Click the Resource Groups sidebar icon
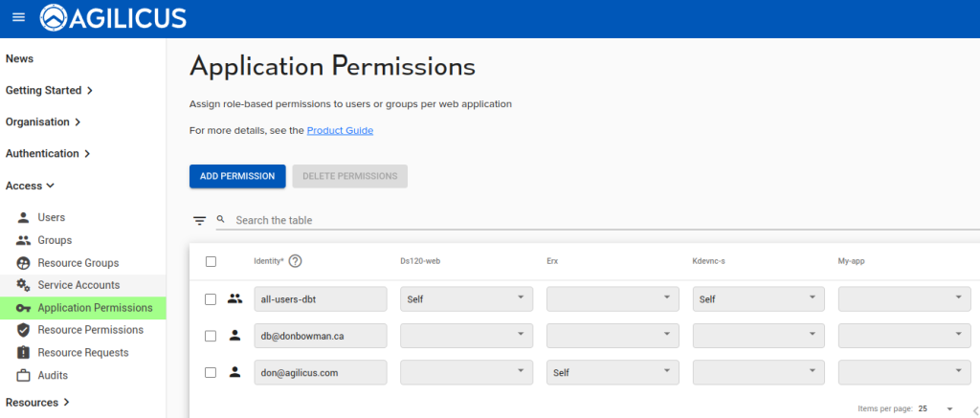The width and height of the screenshot is (980, 418). 24,263
